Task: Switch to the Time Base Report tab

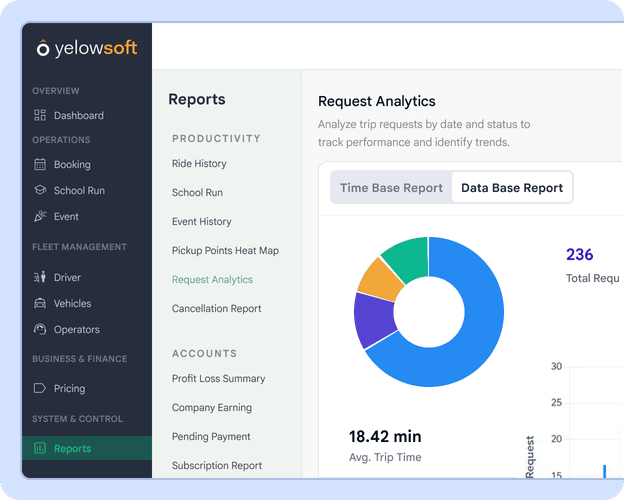Action: [391, 188]
